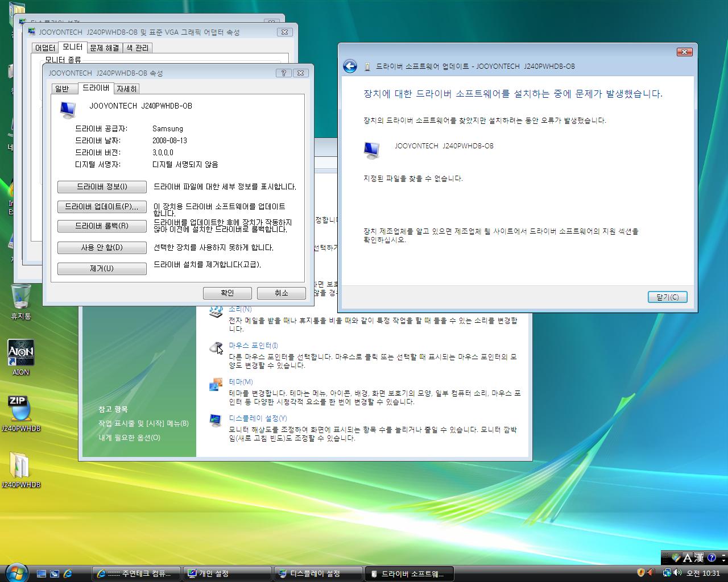Click the 드라이버 업데이트(P)... button
This screenshot has width=728, height=582.
pyautogui.click(x=102, y=207)
